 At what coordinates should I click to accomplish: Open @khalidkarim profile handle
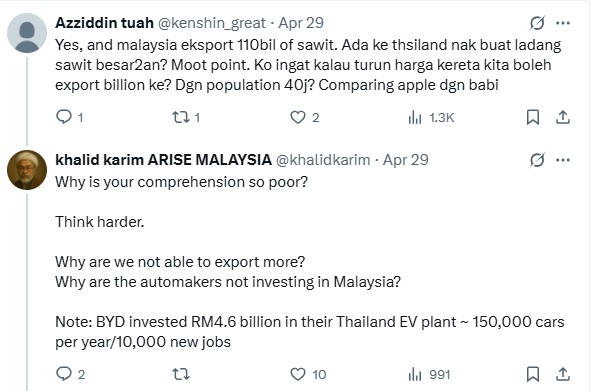point(323,160)
